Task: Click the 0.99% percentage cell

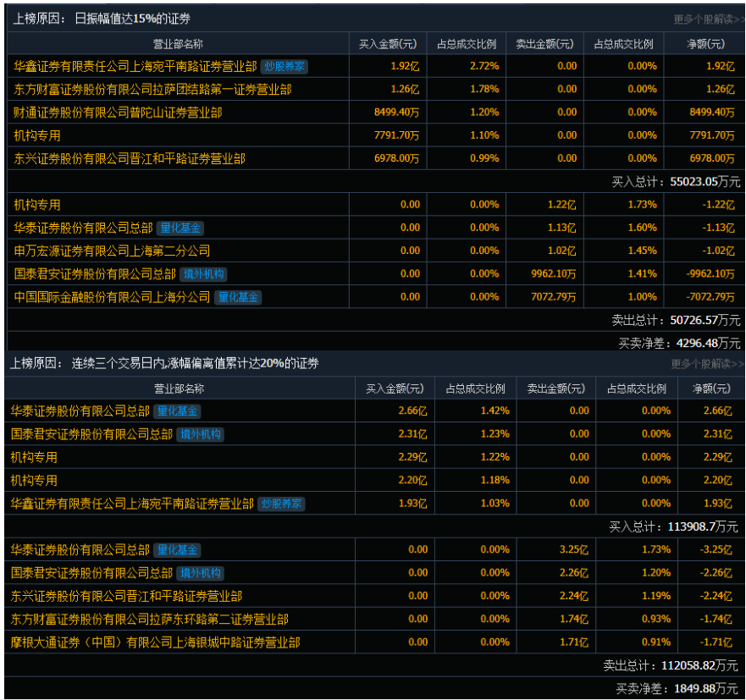Action: tap(484, 158)
